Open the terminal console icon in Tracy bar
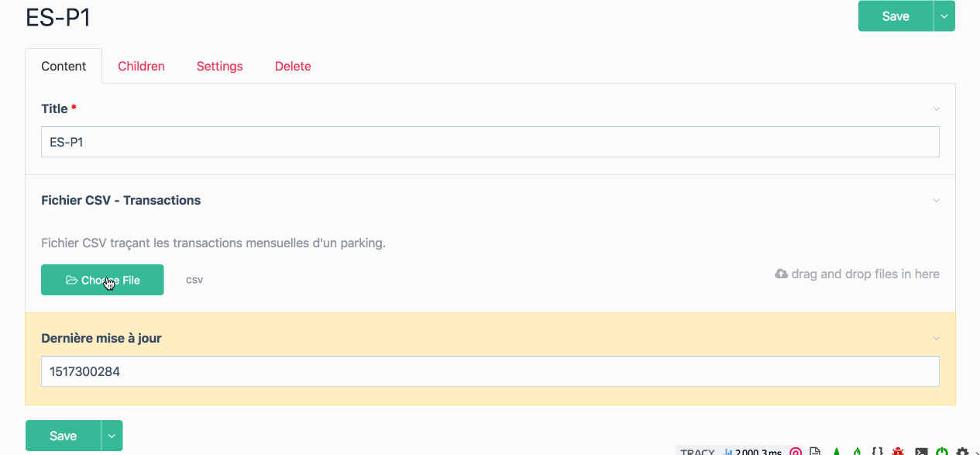This screenshot has height=455, width=980. pos(921,451)
